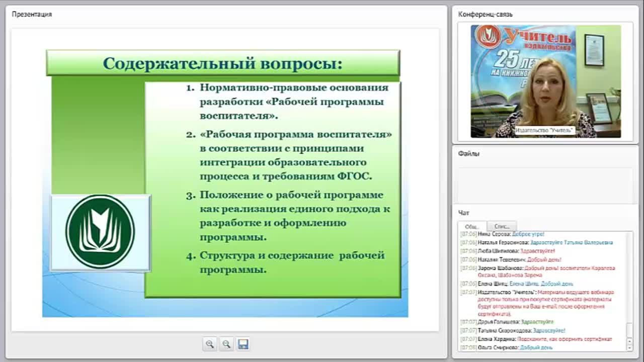Click the Издательство "Учитель" video caption
Viewport: 644px width, 362px height.
(544, 130)
